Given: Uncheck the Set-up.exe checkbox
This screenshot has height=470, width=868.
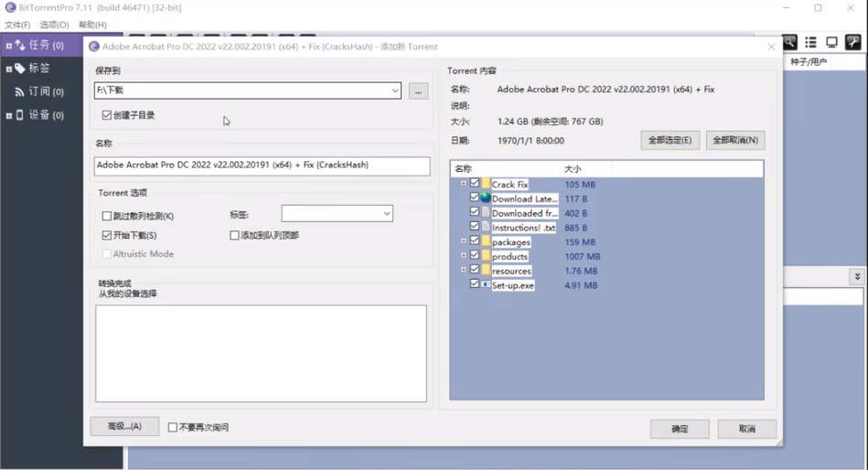Looking at the screenshot, I should pos(475,283).
